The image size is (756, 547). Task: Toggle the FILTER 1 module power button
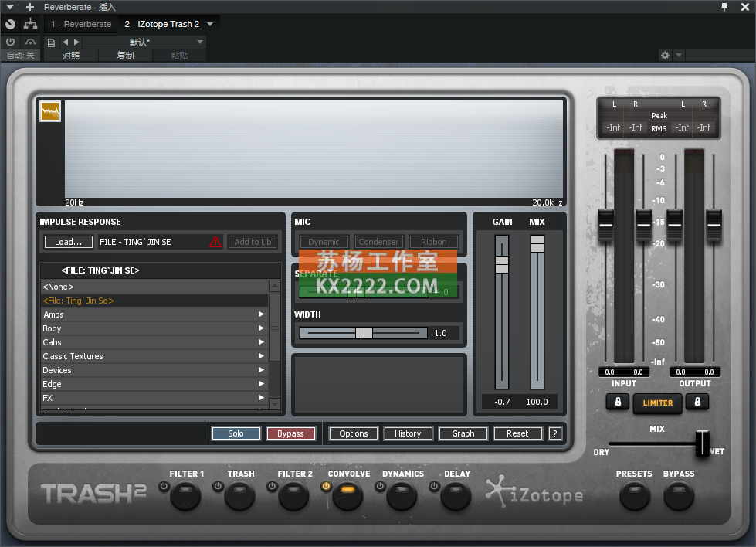[164, 486]
